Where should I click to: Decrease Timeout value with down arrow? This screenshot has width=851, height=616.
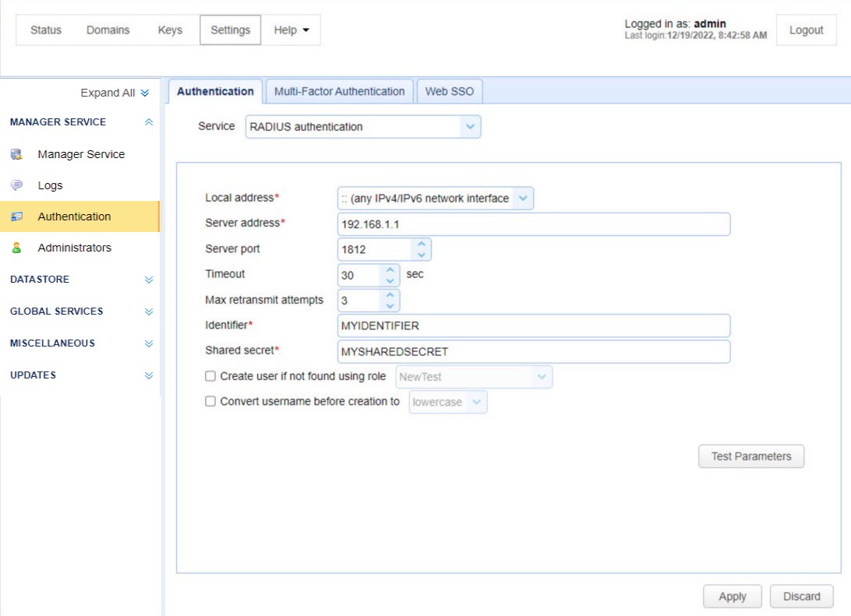[390, 280]
